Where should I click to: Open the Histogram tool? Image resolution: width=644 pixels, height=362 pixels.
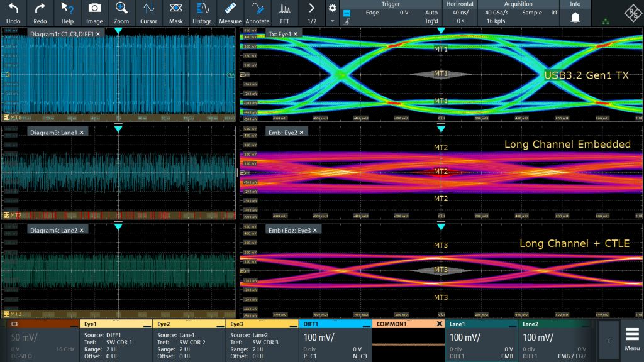[203, 9]
